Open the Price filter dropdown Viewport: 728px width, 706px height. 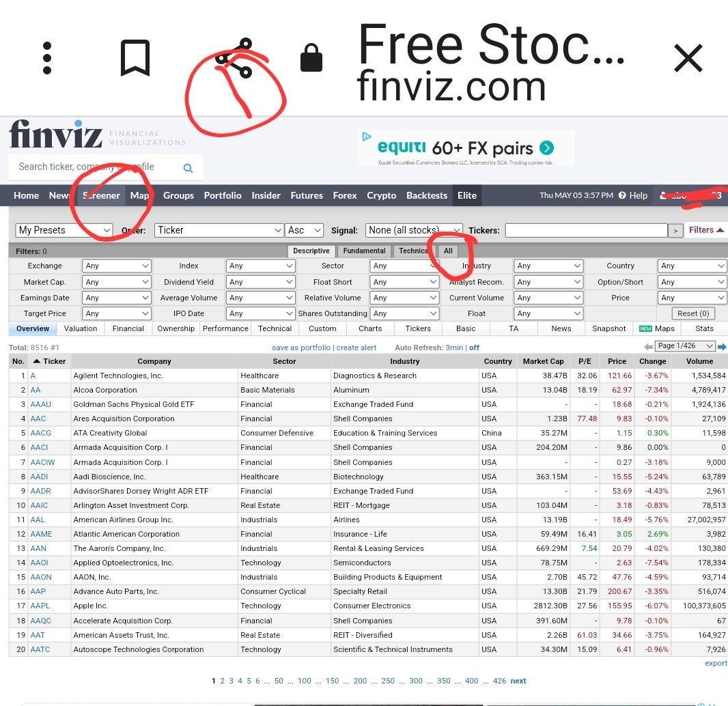point(692,298)
